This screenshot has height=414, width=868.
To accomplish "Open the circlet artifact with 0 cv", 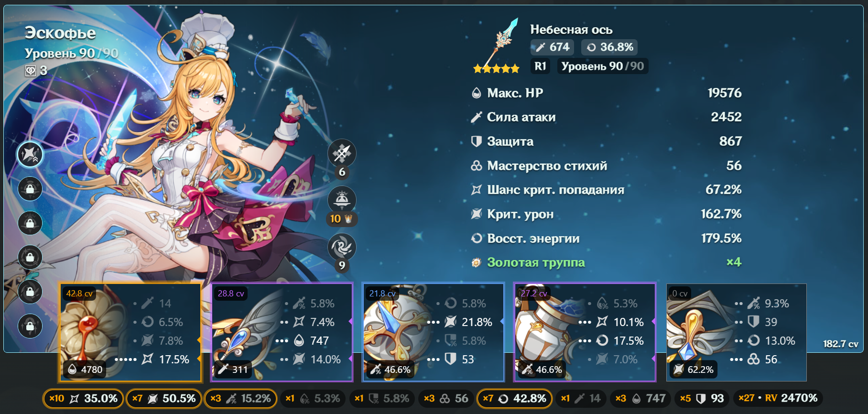I will 737,332.
